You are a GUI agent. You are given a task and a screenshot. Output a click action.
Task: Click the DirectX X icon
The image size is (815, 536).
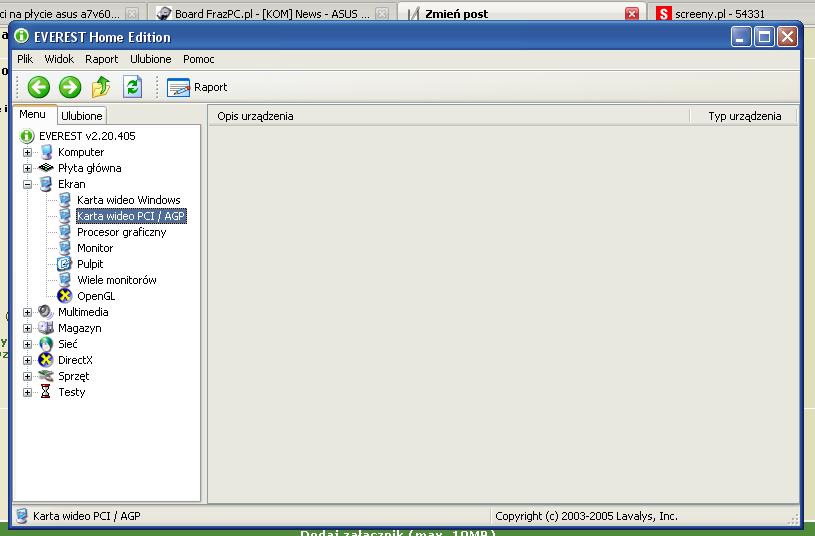[x=46, y=360]
